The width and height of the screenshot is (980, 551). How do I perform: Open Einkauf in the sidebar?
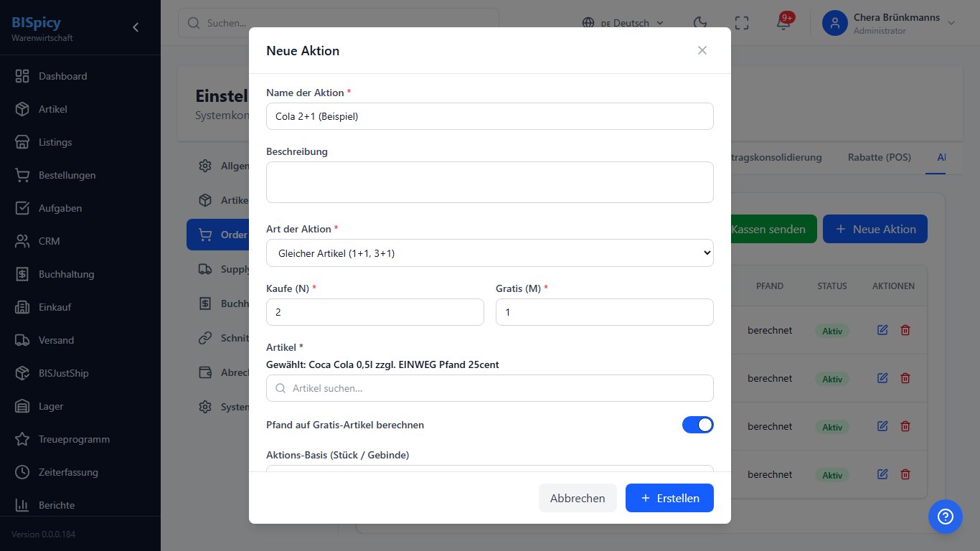80,307
